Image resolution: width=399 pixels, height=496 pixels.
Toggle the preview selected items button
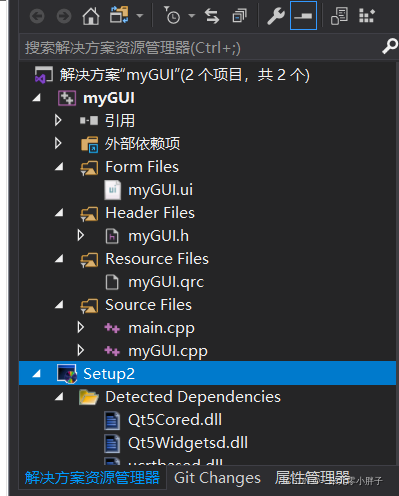click(303, 16)
